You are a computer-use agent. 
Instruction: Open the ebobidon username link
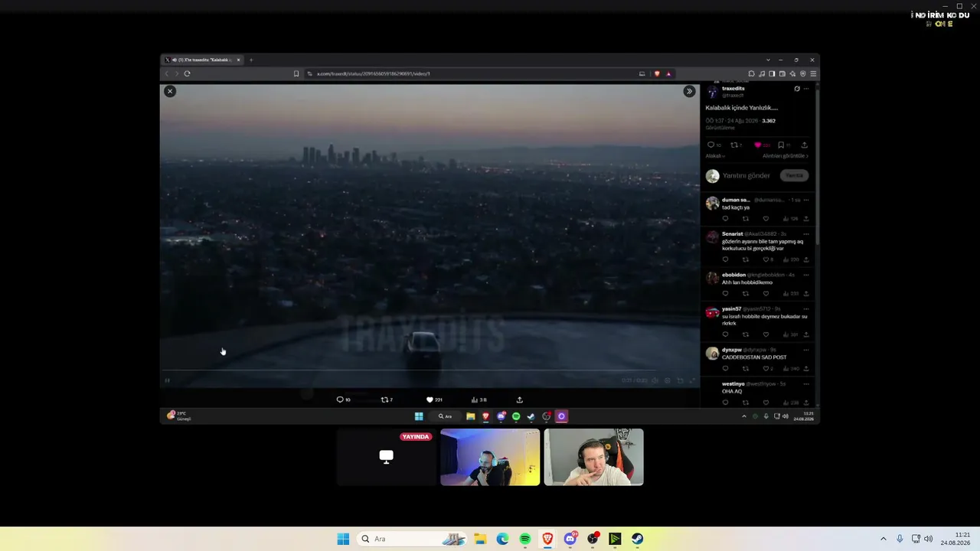tap(733, 275)
